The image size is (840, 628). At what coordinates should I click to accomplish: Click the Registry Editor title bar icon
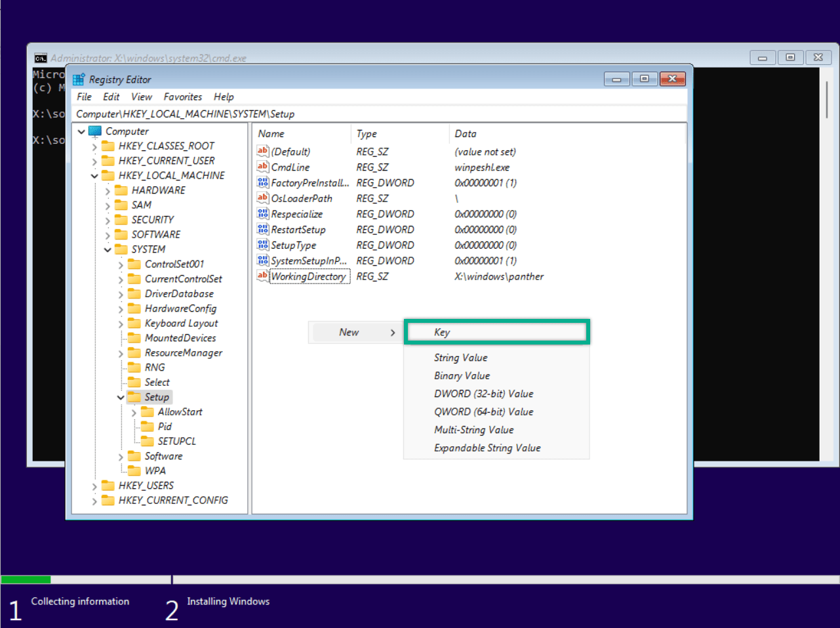78,79
